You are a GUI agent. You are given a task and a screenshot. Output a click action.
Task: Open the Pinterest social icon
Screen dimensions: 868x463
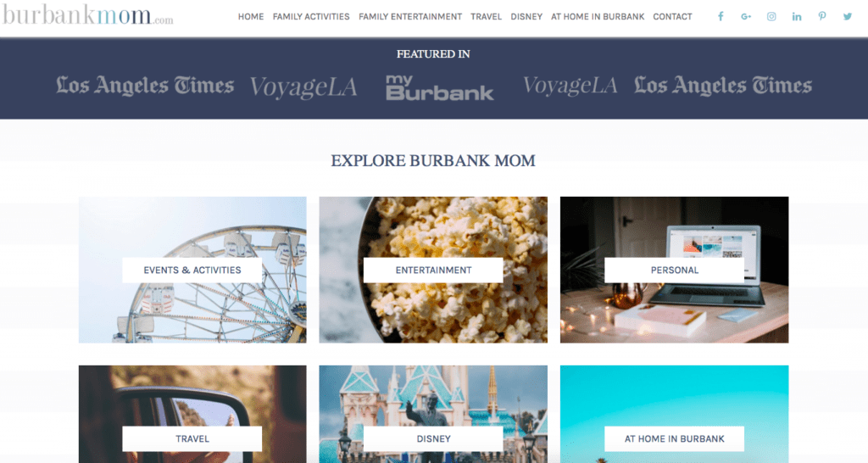[822, 17]
